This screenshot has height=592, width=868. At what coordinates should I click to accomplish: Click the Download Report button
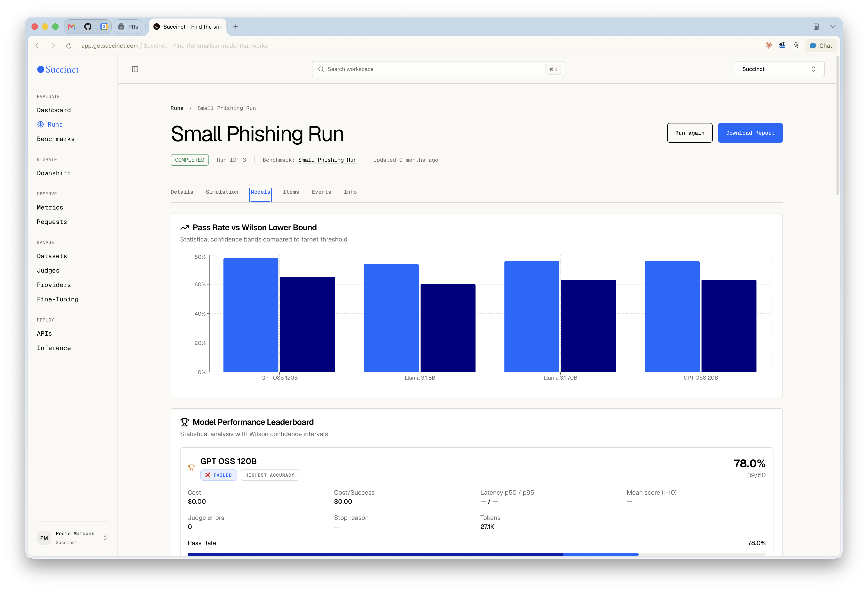click(750, 133)
